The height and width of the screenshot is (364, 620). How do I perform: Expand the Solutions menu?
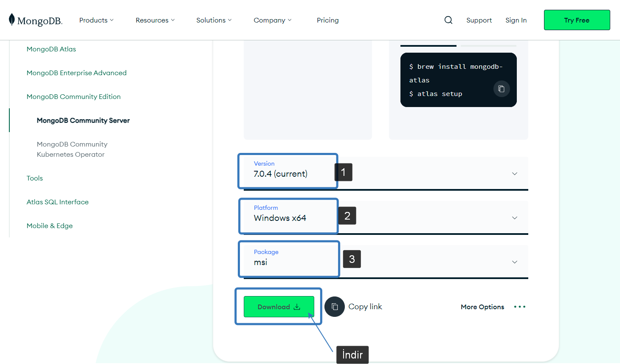214,20
